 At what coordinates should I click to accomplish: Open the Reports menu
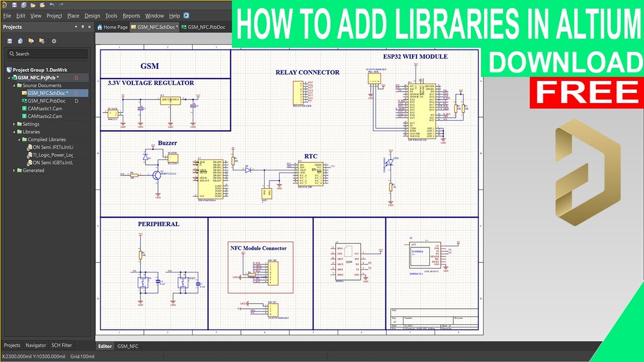(x=131, y=16)
